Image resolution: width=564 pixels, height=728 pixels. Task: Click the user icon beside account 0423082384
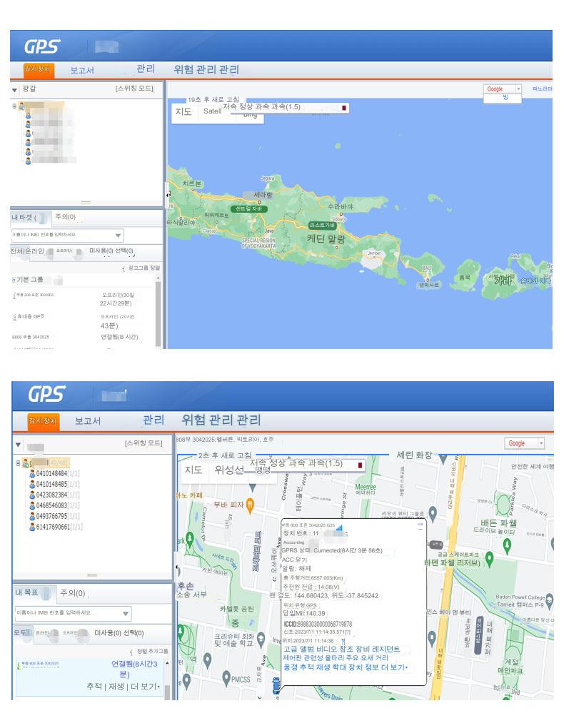32,494
